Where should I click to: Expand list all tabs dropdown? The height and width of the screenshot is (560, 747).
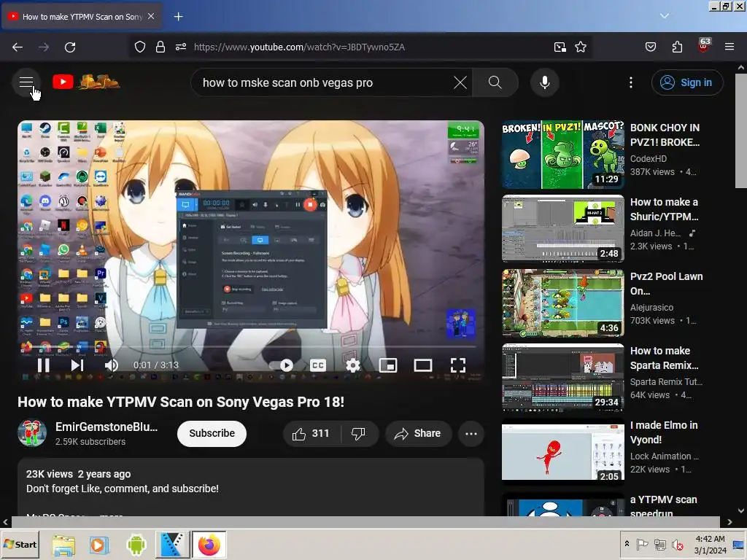tap(664, 16)
